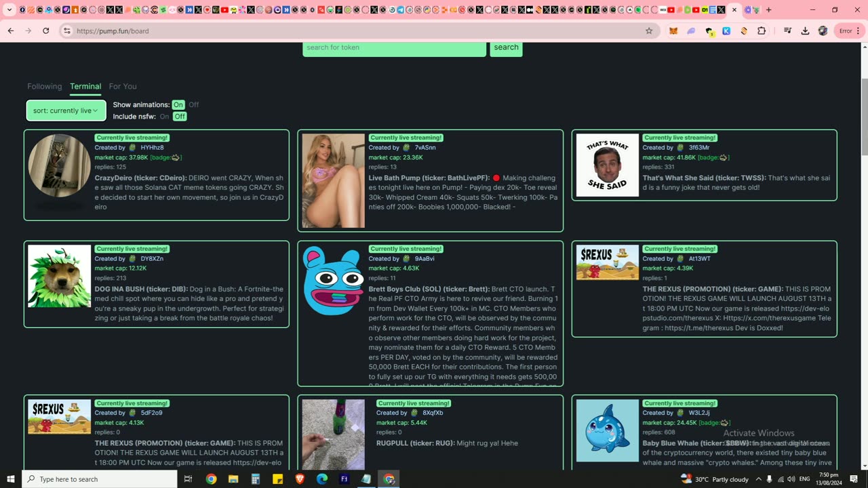Open a new browser tab

click(x=768, y=10)
